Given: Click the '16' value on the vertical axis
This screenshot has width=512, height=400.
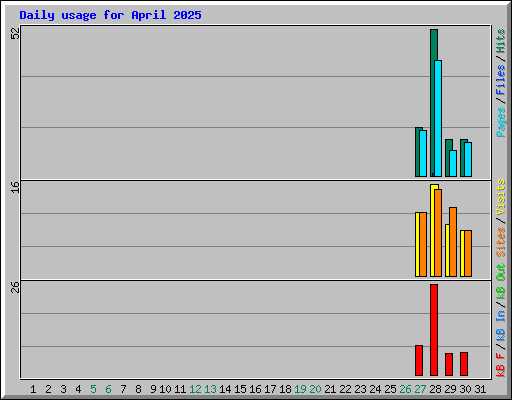Looking at the screenshot, I should [x=15, y=187].
